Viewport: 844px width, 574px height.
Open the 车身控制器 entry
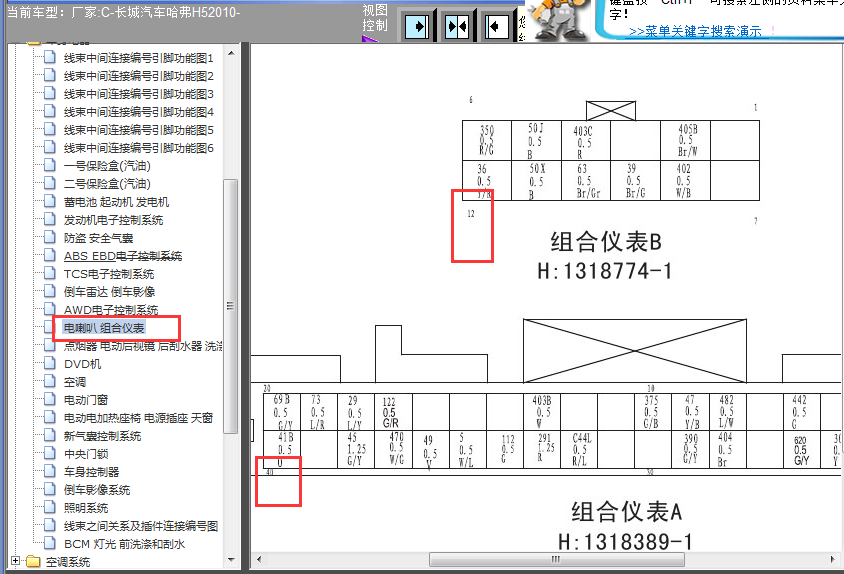pyautogui.click(x=91, y=472)
